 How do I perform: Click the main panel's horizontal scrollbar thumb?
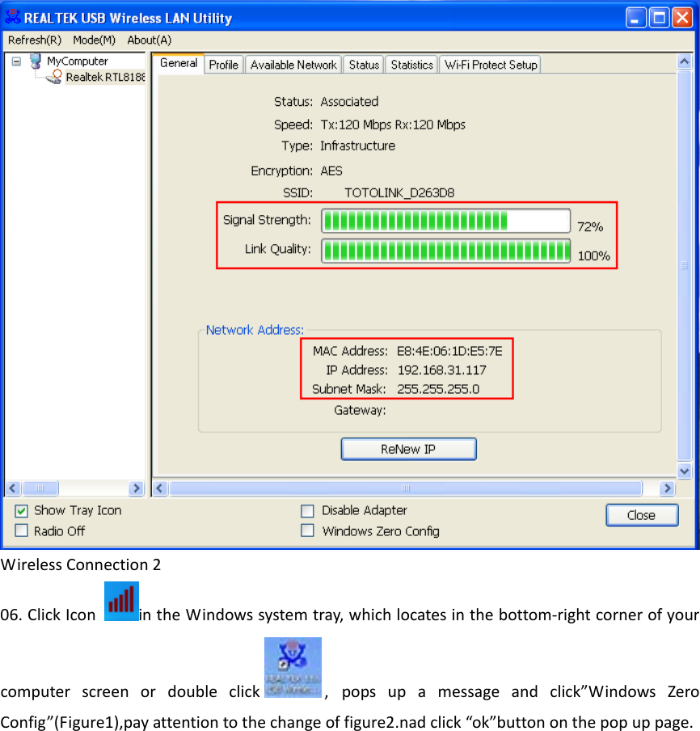click(x=406, y=488)
